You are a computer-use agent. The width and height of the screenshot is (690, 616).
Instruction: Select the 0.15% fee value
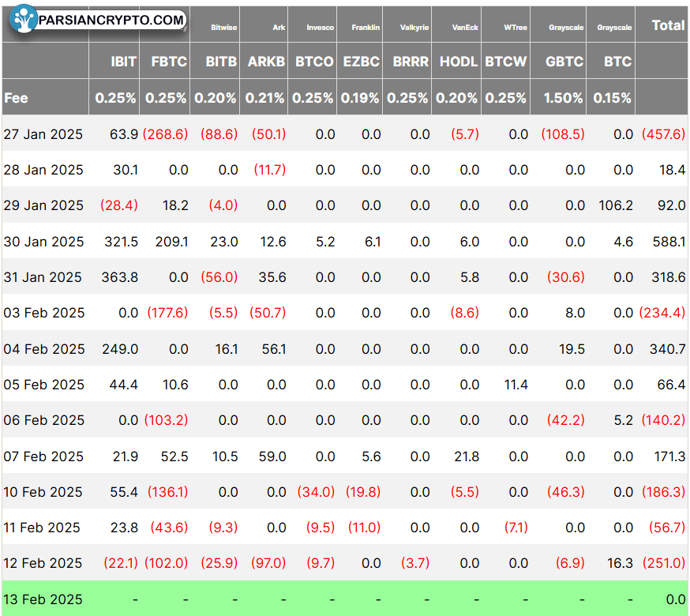click(x=612, y=98)
